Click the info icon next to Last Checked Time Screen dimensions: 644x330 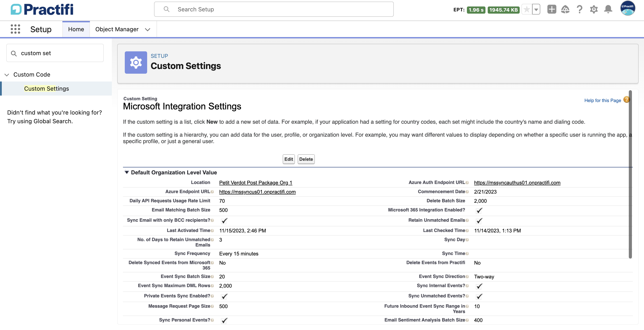[x=467, y=231]
